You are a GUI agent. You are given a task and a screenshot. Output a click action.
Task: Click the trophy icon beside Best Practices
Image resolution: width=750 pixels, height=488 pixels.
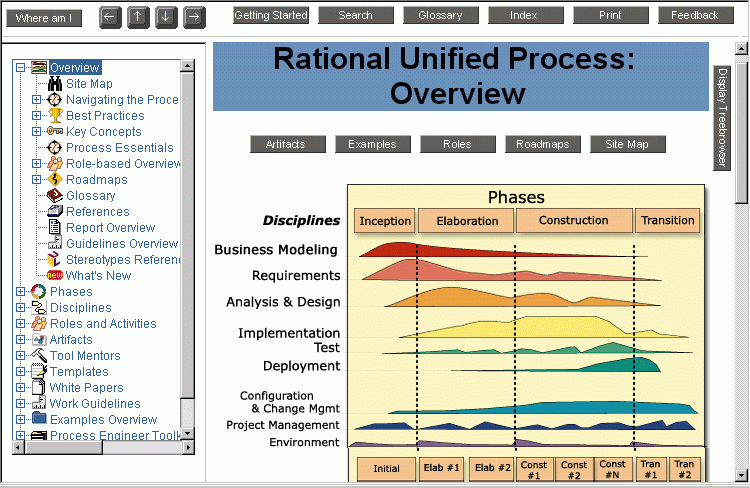coord(55,115)
